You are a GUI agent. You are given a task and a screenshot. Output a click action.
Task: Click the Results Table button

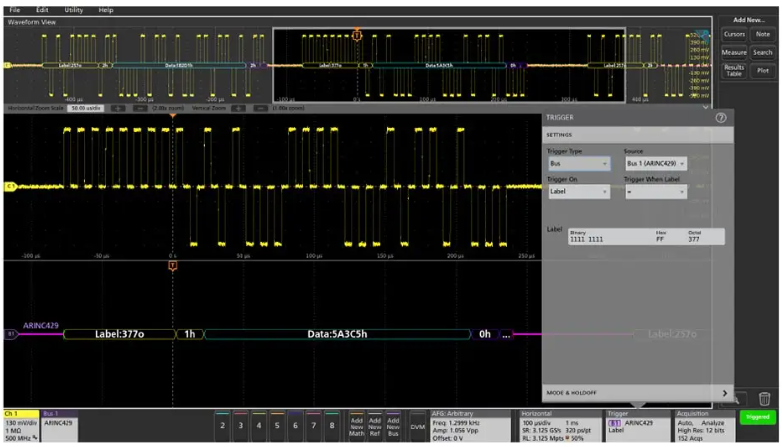pos(734,70)
